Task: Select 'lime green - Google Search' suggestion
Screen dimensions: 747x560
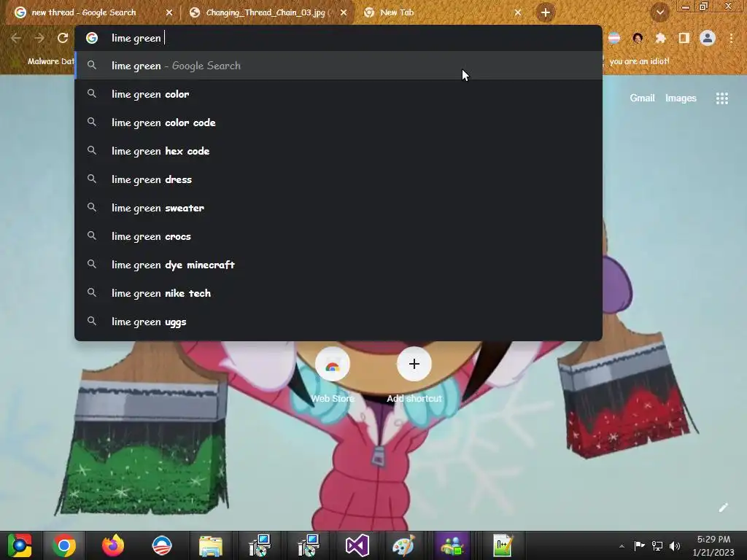Action: [338, 66]
